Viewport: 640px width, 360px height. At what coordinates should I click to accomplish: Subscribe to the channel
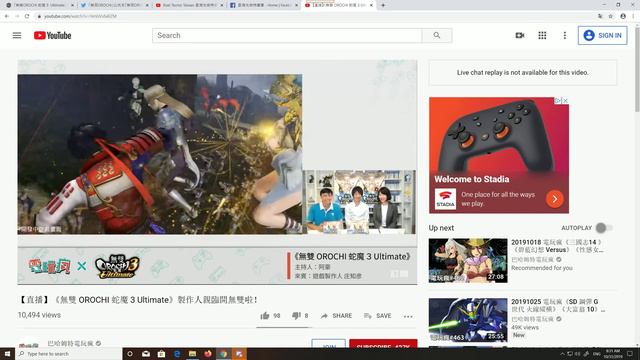click(x=383, y=344)
